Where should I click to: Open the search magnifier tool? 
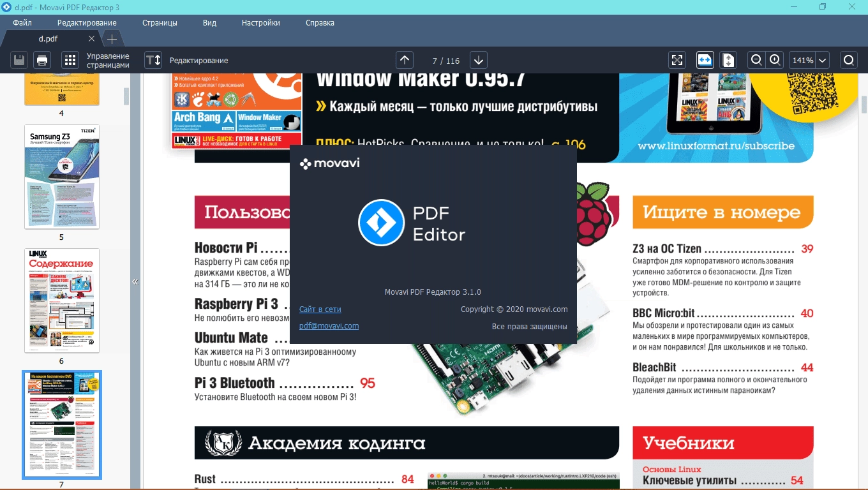point(849,61)
